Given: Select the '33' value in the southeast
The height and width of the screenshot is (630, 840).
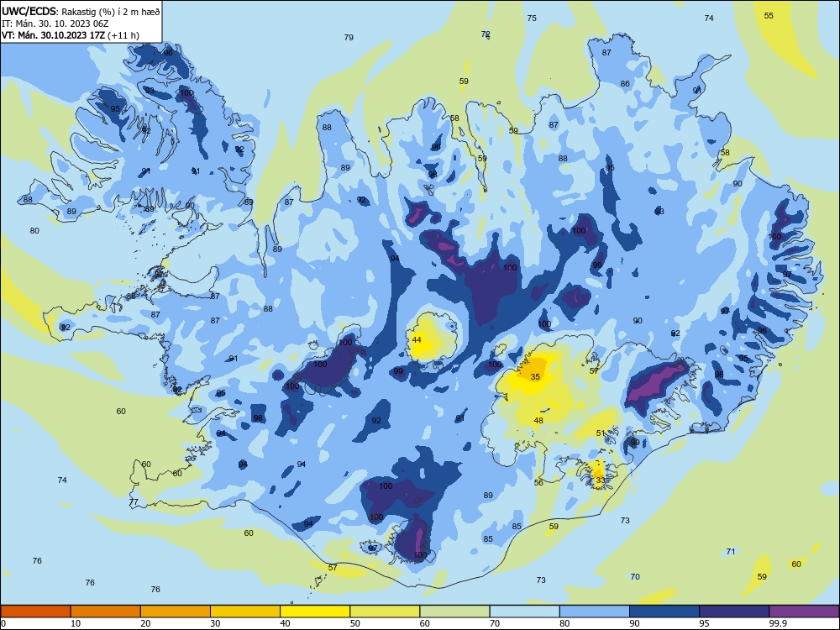Looking at the screenshot, I should pos(601,480).
